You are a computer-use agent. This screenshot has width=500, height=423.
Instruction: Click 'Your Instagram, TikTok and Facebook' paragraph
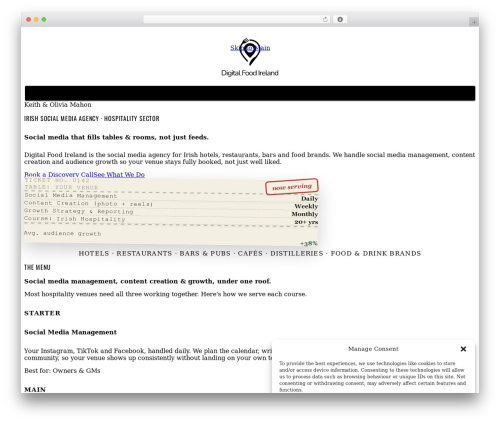coord(148,354)
